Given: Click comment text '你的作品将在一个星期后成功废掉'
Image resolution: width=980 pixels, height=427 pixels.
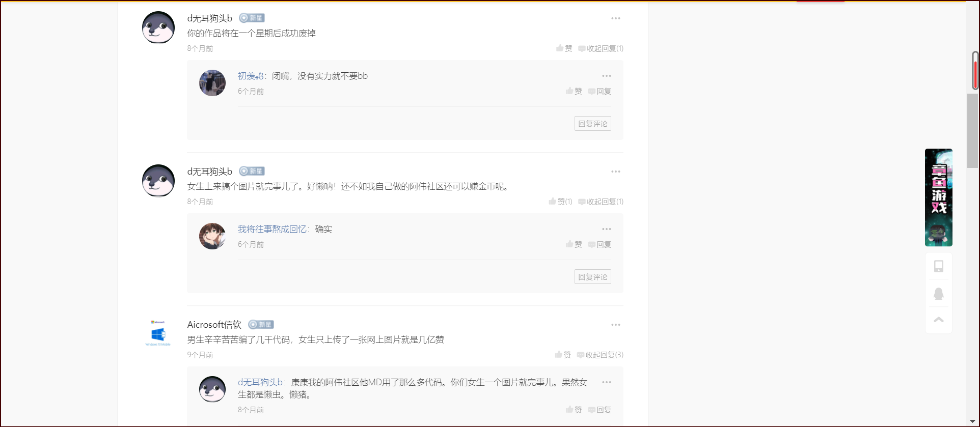Looking at the screenshot, I should [x=251, y=34].
